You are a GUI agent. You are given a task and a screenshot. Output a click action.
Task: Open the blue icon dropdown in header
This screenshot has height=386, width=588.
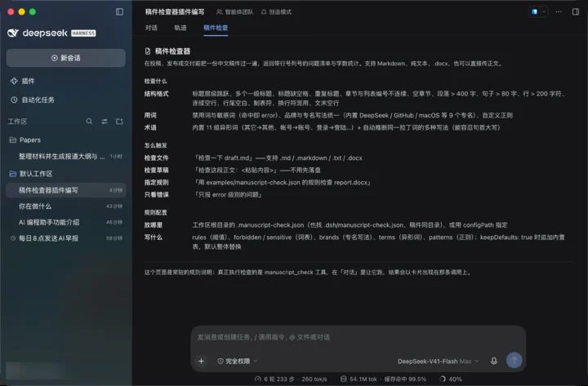coord(538,12)
